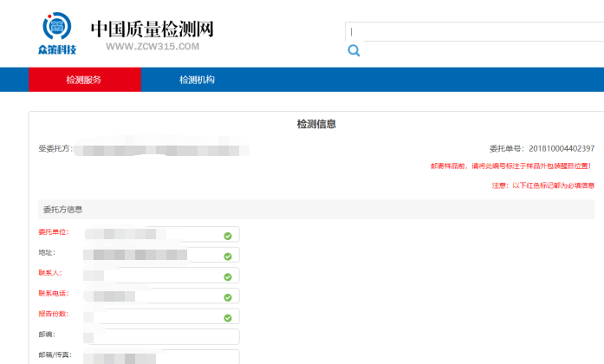The image size is (604, 364).
Task: Click green checkmark in 联系人 field
Action: (227, 276)
